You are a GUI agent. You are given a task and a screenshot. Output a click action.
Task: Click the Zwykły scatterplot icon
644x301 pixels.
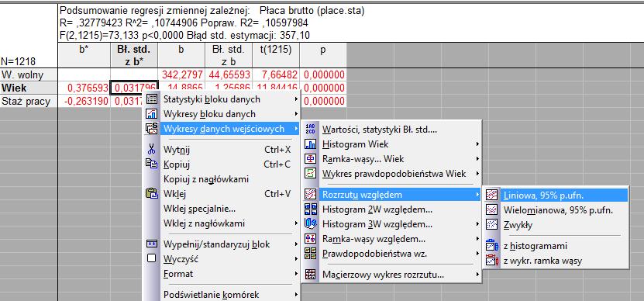(x=491, y=225)
